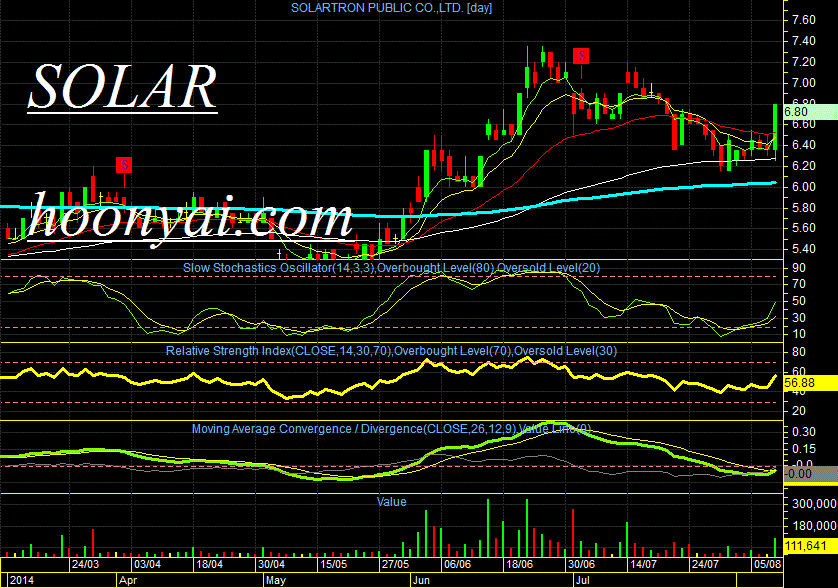Click the 2014 year label on timeline
Screen dimensions: 838x588
point(22,581)
